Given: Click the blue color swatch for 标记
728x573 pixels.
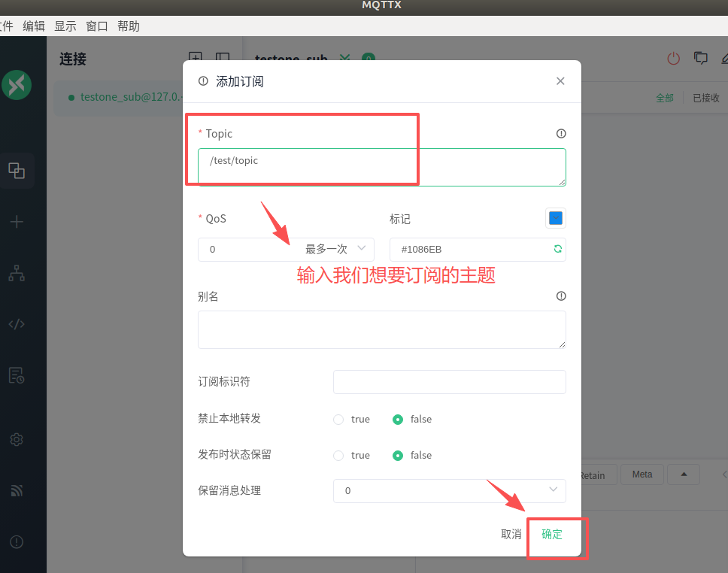Looking at the screenshot, I should (556, 218).
